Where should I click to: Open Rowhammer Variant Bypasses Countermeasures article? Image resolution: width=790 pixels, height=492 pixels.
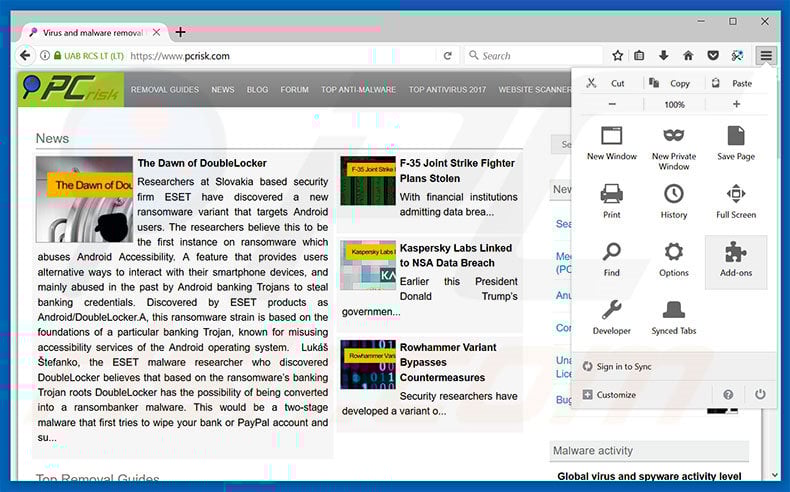click(x=448, y=362)
